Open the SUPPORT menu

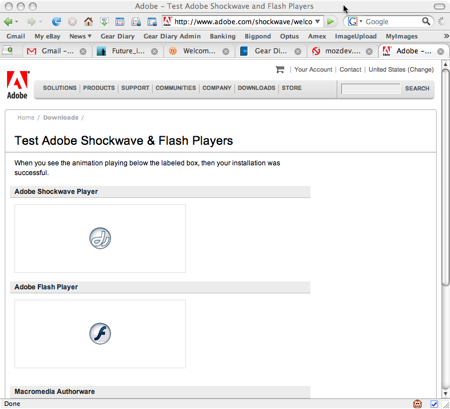click(x=135, y=88)
